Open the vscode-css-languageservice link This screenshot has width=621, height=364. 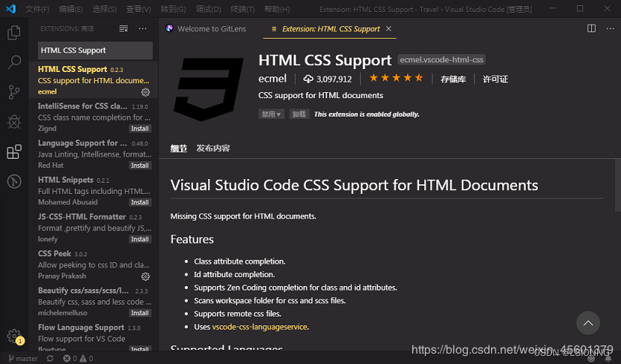(x=260, y=327)
